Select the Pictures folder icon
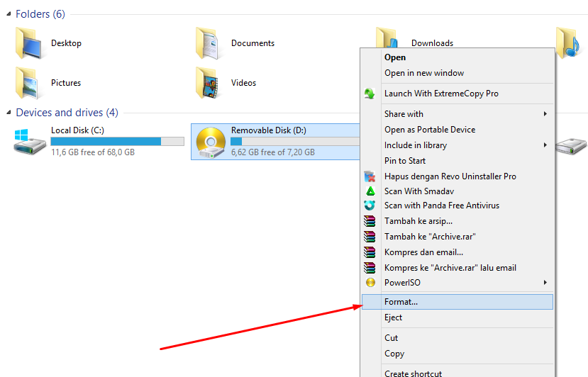 28,83
